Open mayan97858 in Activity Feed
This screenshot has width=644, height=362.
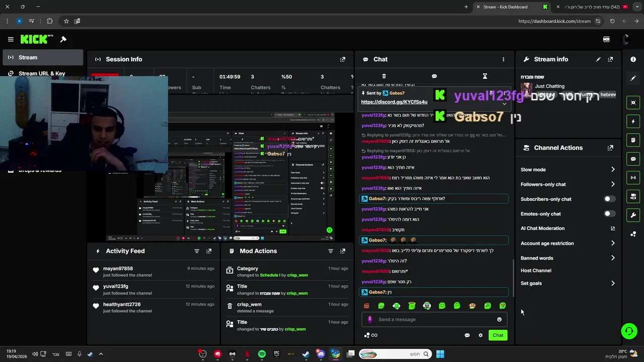coord(118,268)
